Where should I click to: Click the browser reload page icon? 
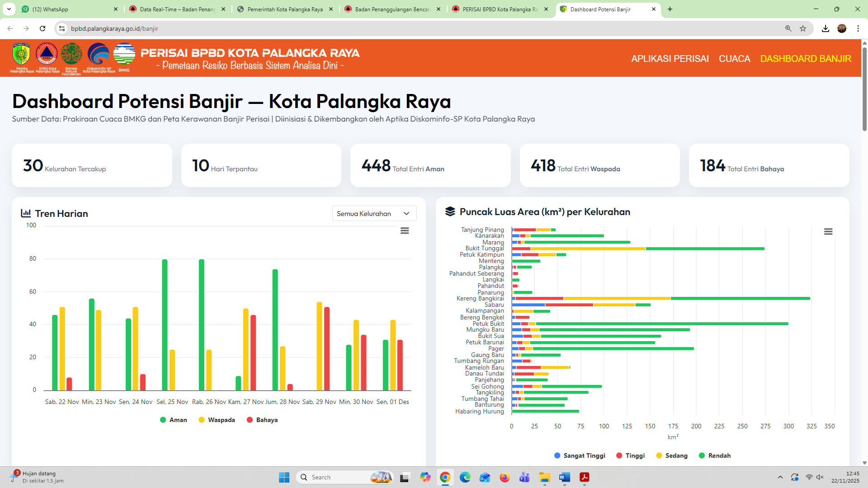(42, 28)
